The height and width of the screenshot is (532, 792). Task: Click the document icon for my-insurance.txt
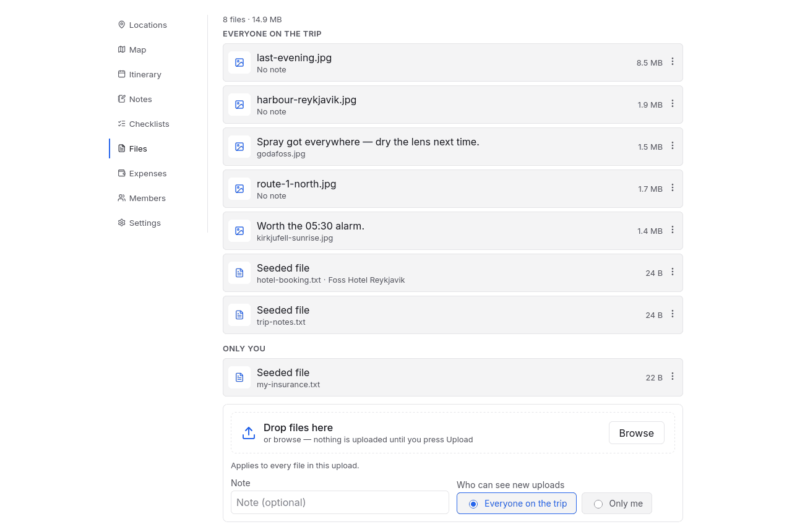[x=239, y=377]
